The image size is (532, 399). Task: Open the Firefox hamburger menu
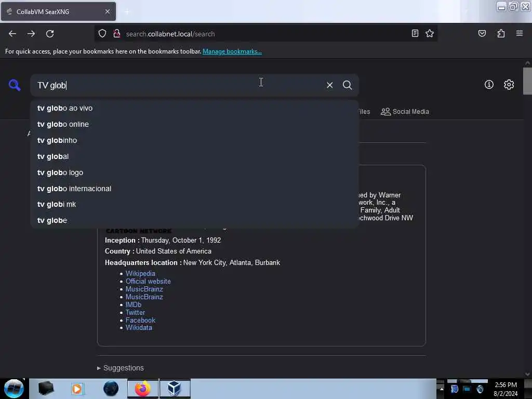tap(519, 34)
